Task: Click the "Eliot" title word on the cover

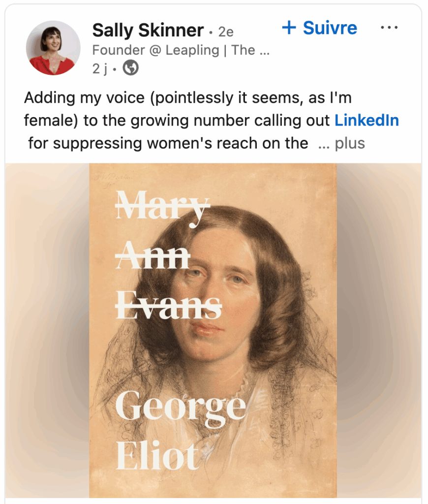Action: (x=157, y=455)
